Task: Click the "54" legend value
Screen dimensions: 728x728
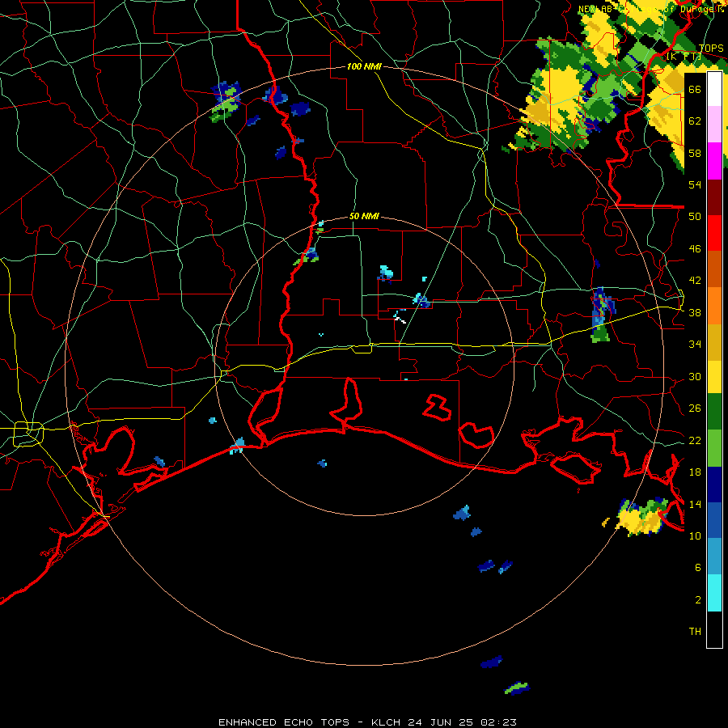Action: [x=695, y=184]
